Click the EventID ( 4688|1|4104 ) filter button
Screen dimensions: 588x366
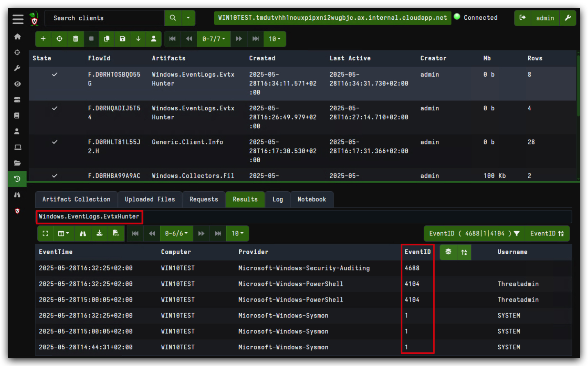click(474, 233)
